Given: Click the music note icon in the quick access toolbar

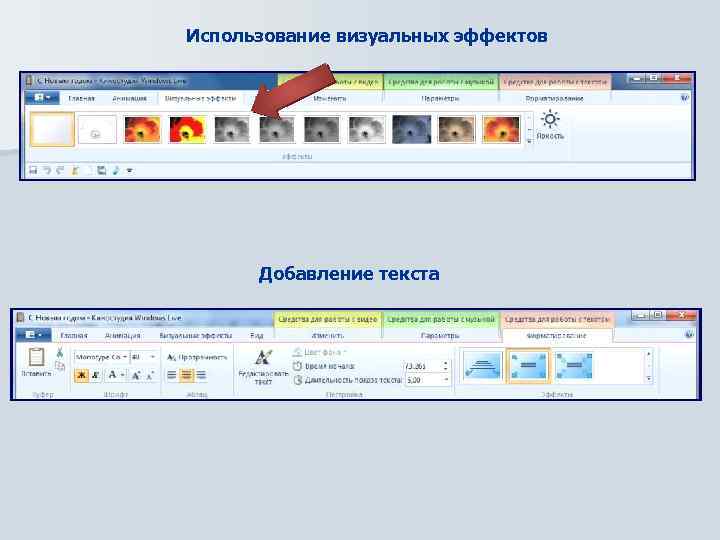Looking at the screenshot, I should pos(116,170).
